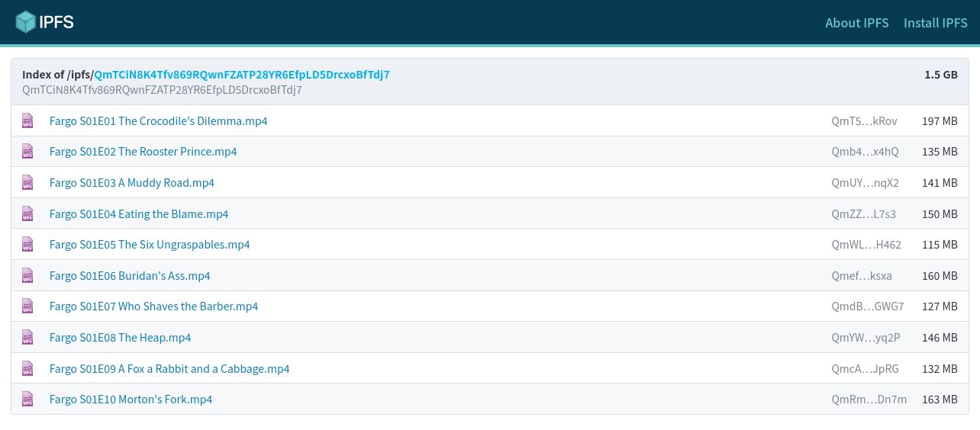Click the QmdB…GWG7 hash link
Viewport: 980px width, 430px height.
(868, 306)
